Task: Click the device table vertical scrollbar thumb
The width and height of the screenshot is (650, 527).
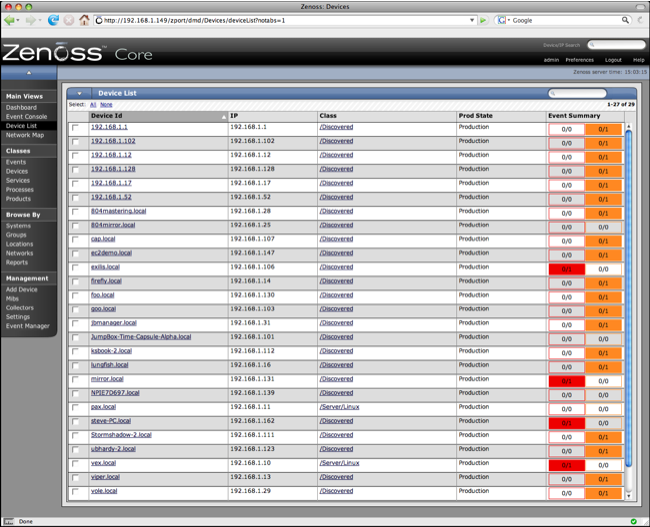Action: click(x=628, y=298)
